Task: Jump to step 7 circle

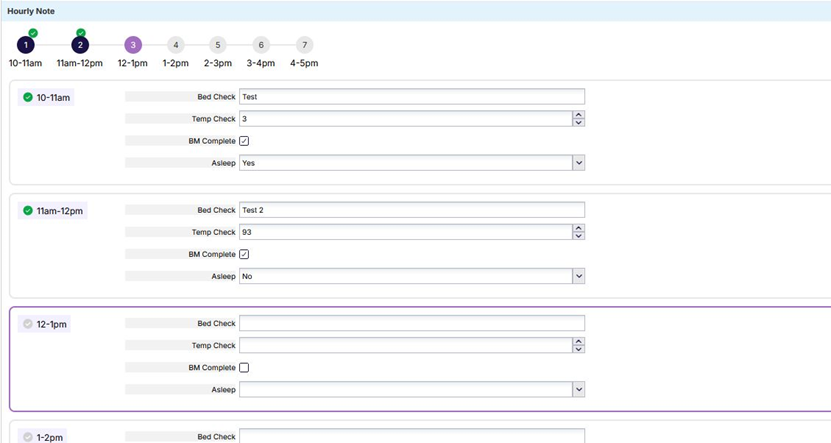Action: [x=304, y=45]
